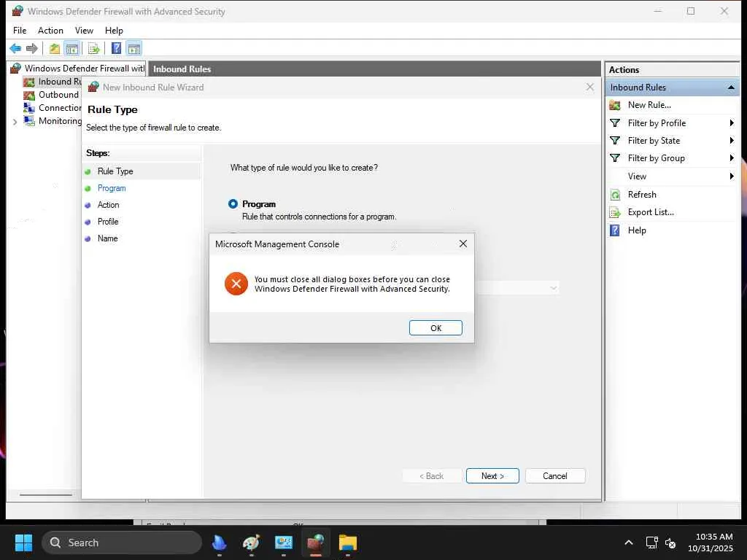
Task: Expand Filter by Profile submenu arrow
Action: [x=732, y=122]
